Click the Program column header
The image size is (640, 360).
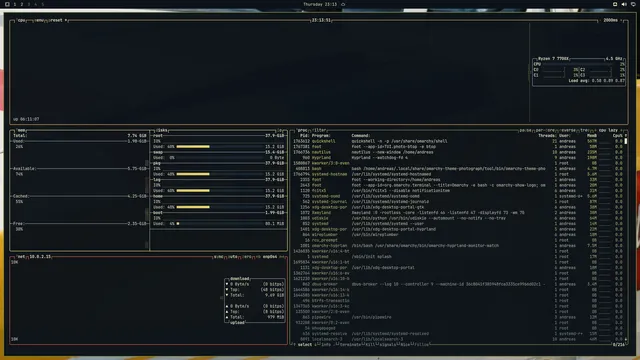click(x=321, y=136)
